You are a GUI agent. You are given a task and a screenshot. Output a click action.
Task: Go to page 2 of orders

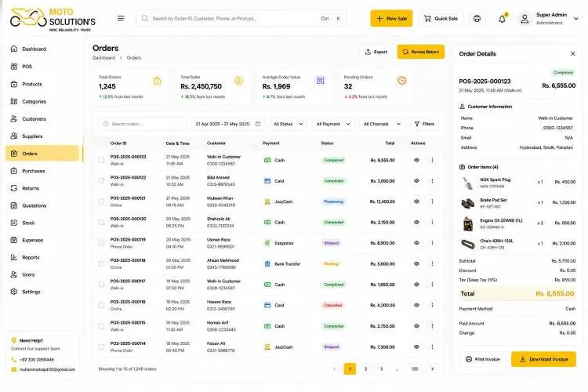pyautogui.click(x=365, y=368)
